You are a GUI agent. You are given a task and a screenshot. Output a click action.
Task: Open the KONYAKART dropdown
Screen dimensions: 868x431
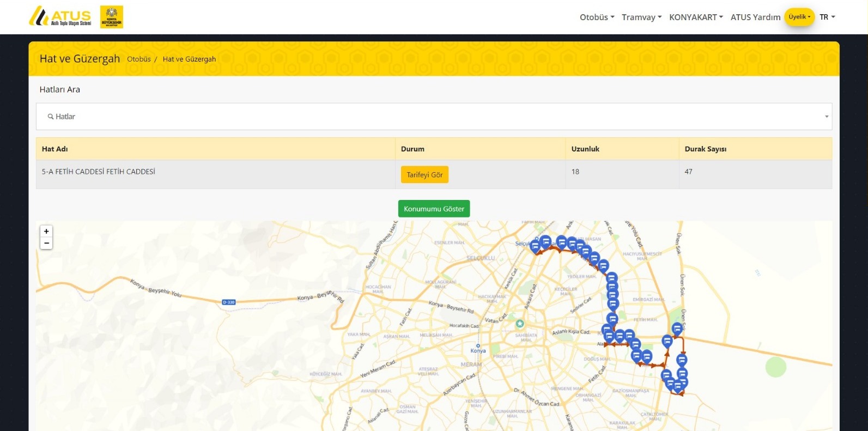696,17
